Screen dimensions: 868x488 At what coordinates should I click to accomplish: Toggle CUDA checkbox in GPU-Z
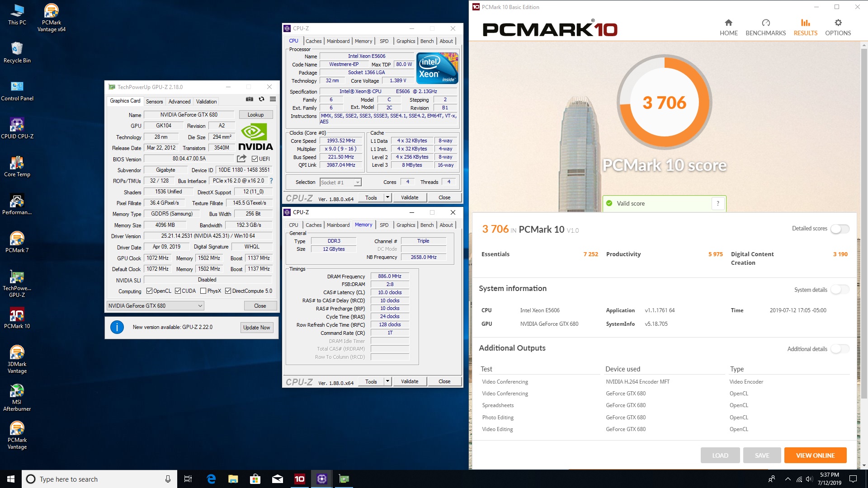(178, 291)
